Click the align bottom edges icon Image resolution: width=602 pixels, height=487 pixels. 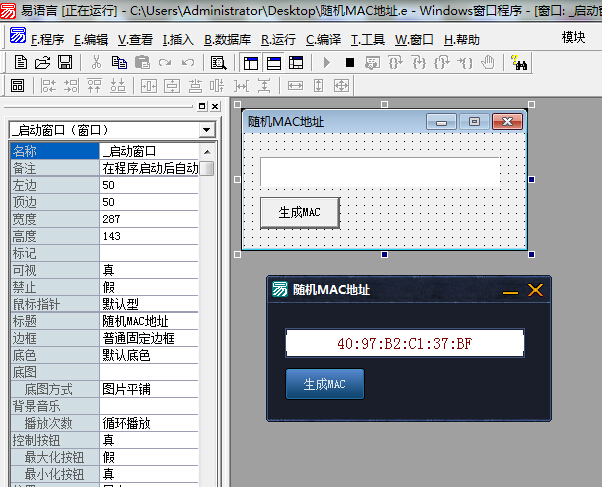[117, 86]
